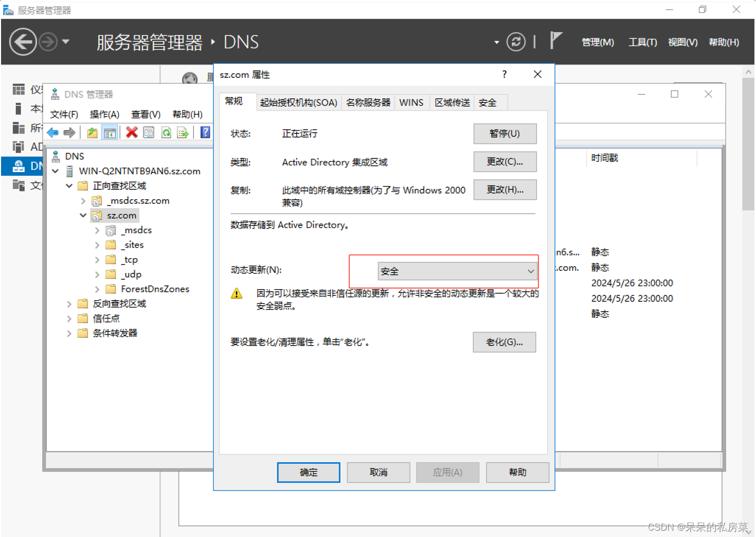Open the 文件(F) menu in DNS Manager
Screen dimensions: 756x537
[x=64, y=114]
